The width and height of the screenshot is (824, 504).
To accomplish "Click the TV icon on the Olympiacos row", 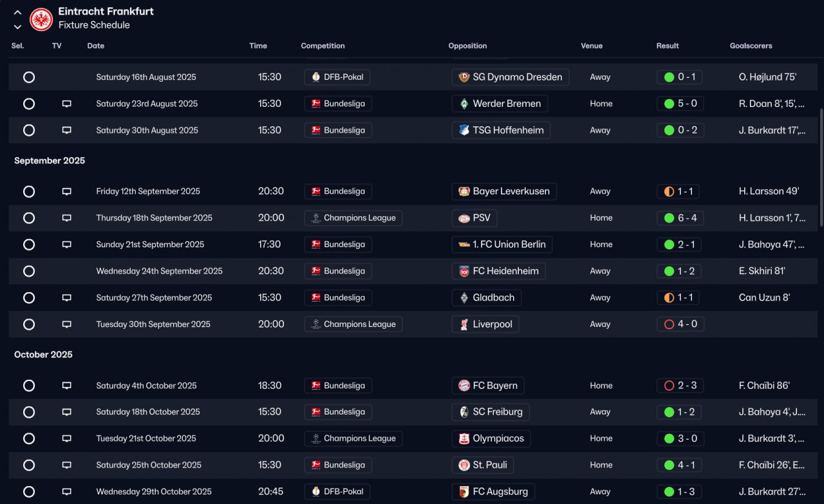I will 66,438.
